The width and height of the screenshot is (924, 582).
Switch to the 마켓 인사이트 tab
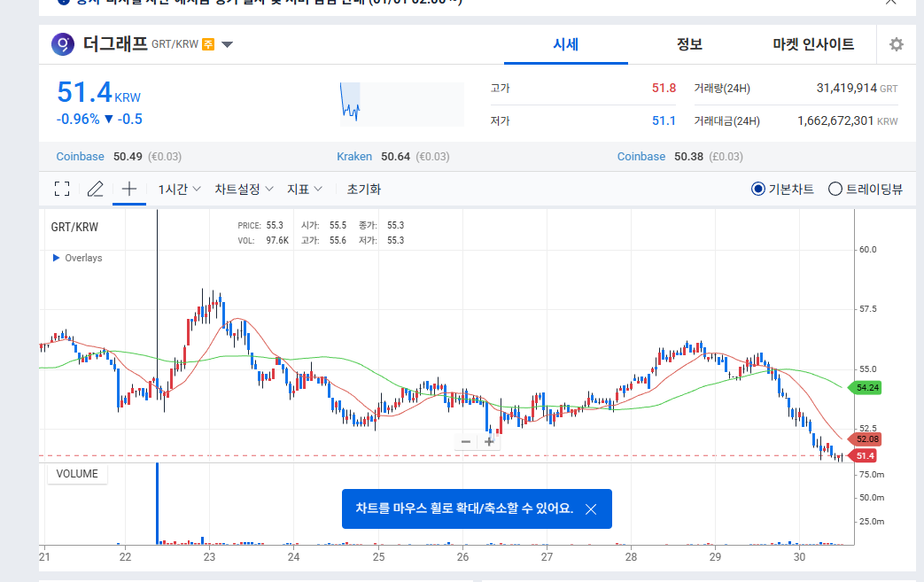pos(813,44)
